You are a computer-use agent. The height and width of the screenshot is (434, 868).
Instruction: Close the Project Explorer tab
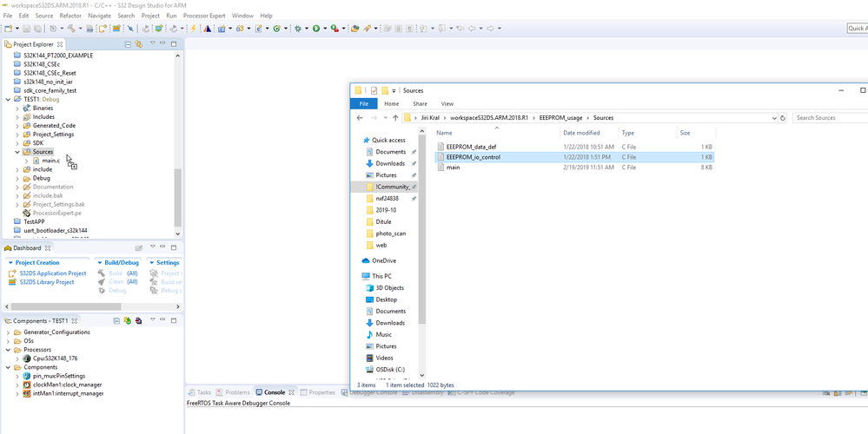click(x=60, y=44)
